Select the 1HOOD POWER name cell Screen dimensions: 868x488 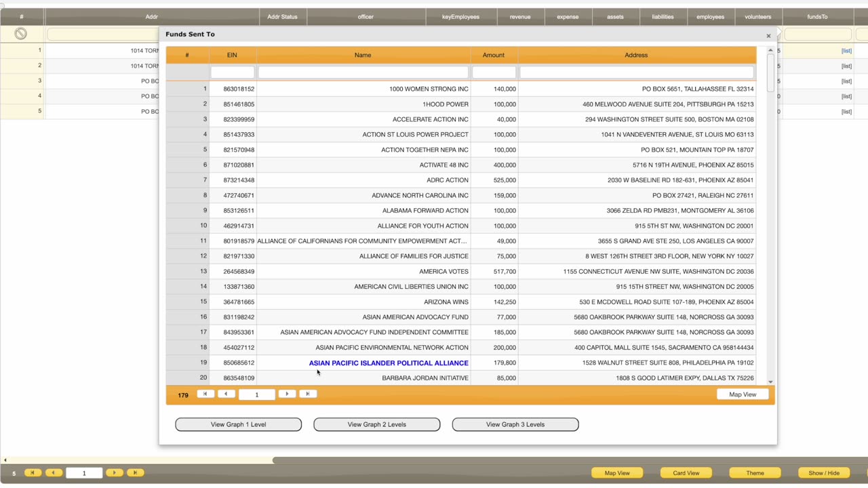tap(363, 104)
